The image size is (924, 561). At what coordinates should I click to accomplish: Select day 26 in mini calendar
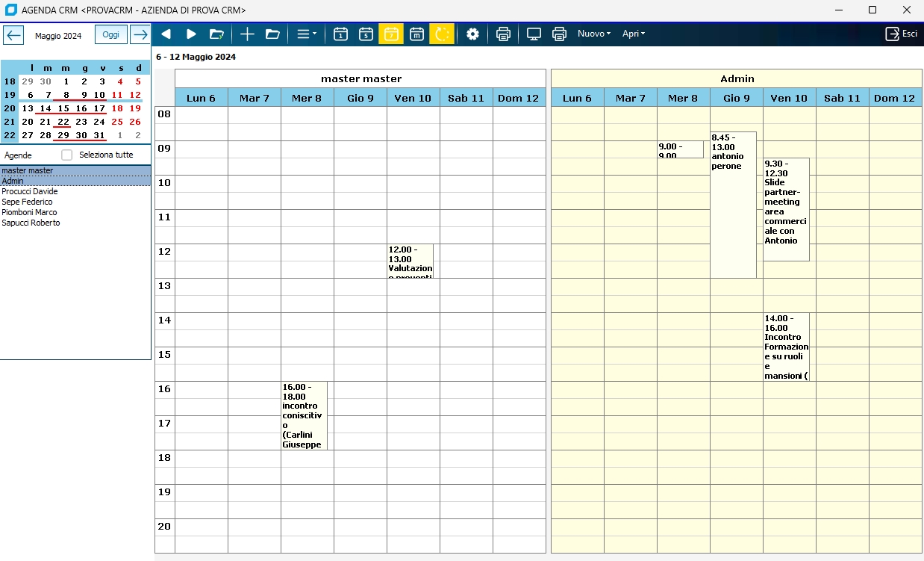tap(135, 122)
